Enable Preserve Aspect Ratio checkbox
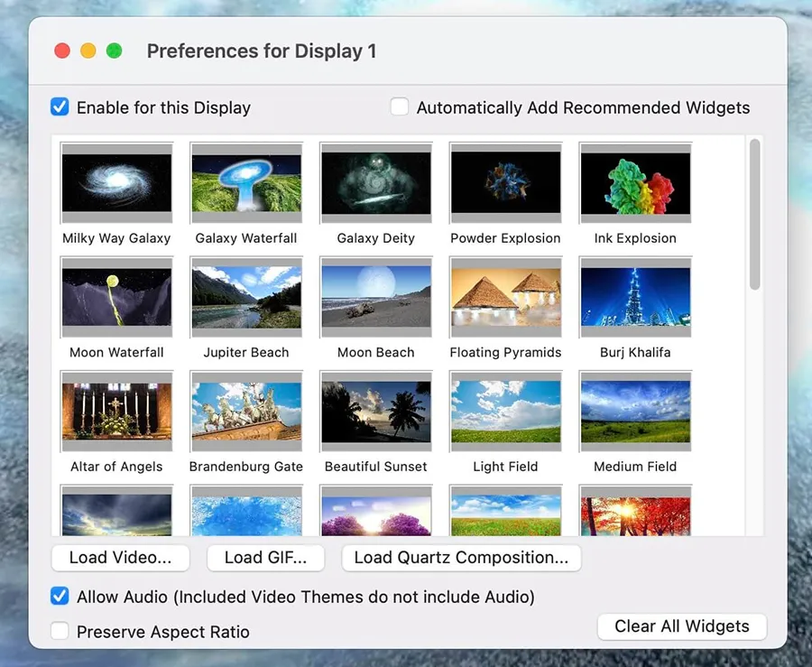 pyautogui.click(x=60, y=632)
